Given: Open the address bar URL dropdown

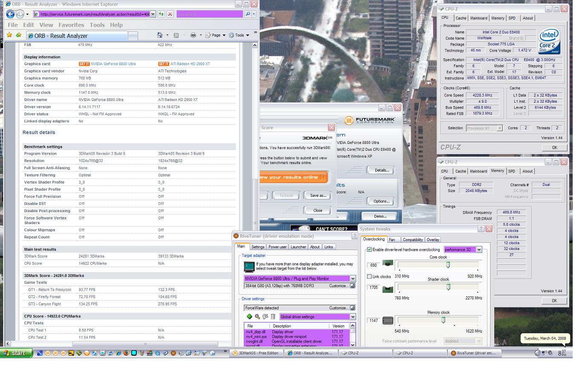Looking at the screenshot, I should coord(153,14).
